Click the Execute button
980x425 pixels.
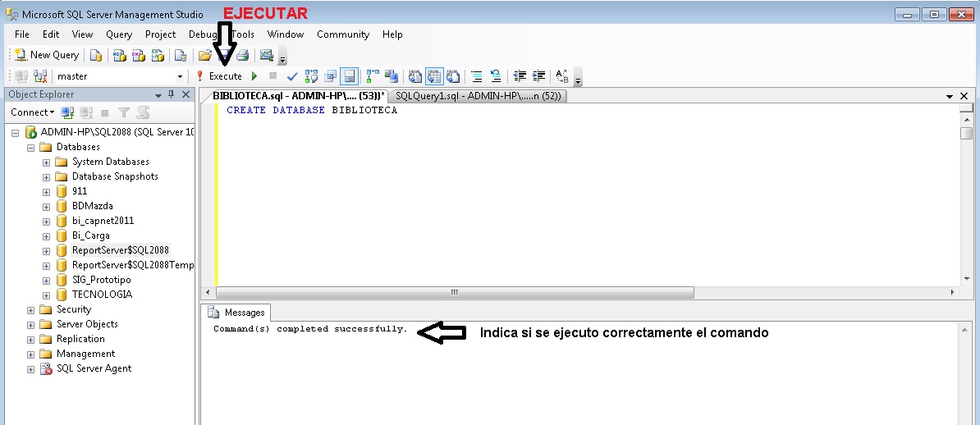(219, 76)
